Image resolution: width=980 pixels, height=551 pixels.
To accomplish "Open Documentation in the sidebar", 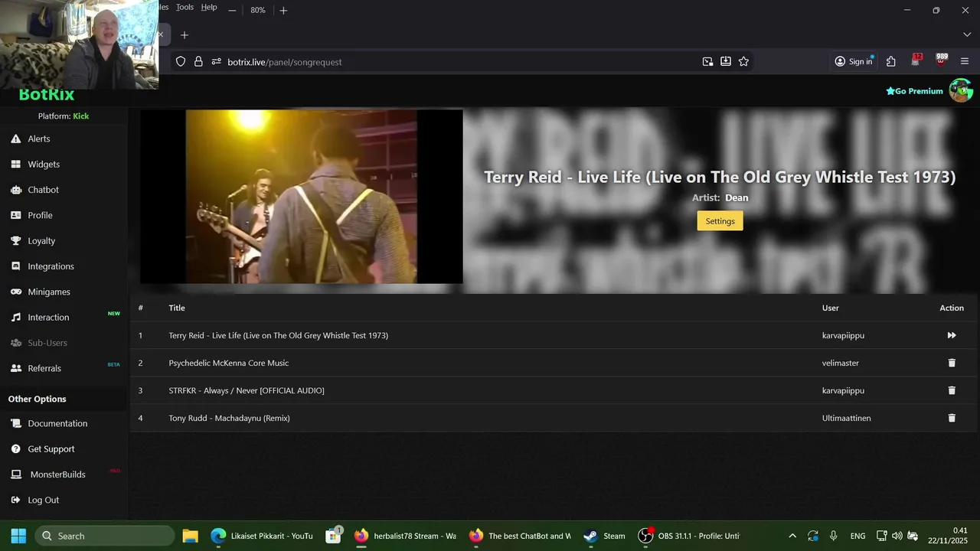I will coord(57,423).
